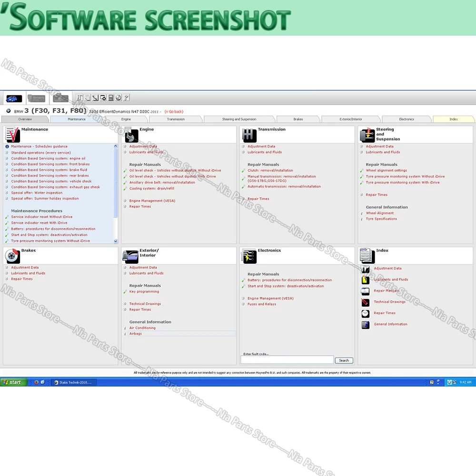Open Cooling system: drain/refill manual

pyautogui.click(x=152, y=188)
